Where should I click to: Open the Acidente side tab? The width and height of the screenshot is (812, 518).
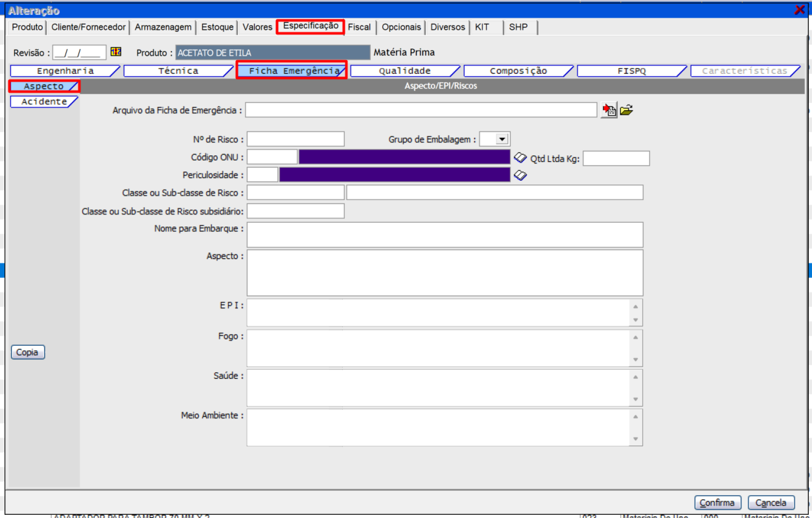(x=44, y=102)
